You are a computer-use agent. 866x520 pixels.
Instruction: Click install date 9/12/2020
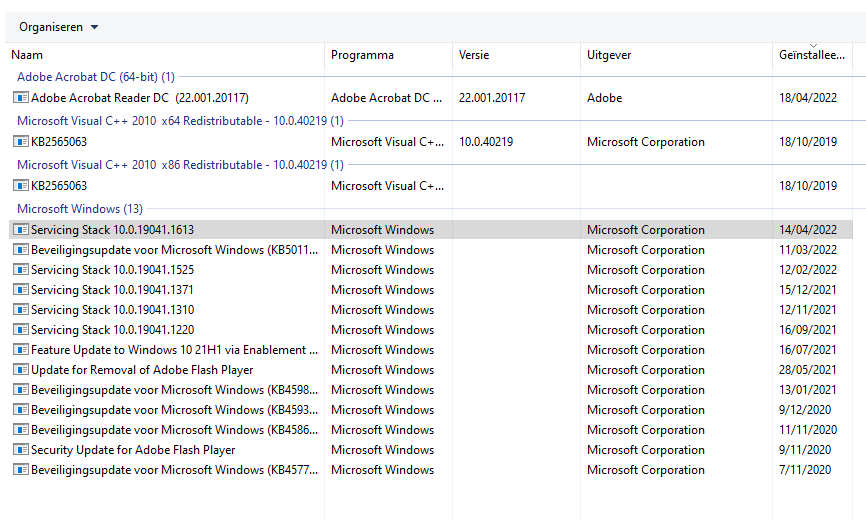coord(805,410)
